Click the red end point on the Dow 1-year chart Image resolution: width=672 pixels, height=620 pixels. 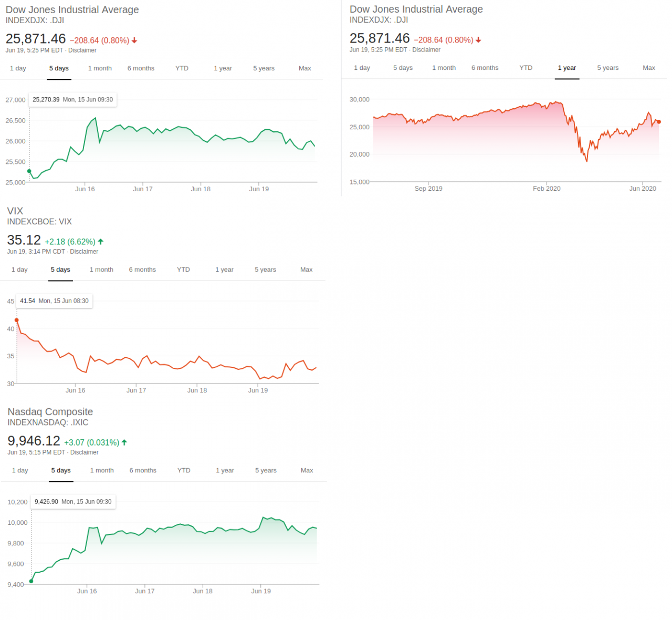pyautogui.click(x=659, y=122)
